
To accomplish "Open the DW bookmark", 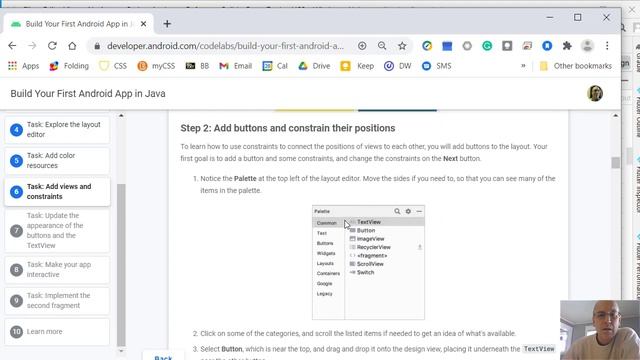I will coord(398,66).
